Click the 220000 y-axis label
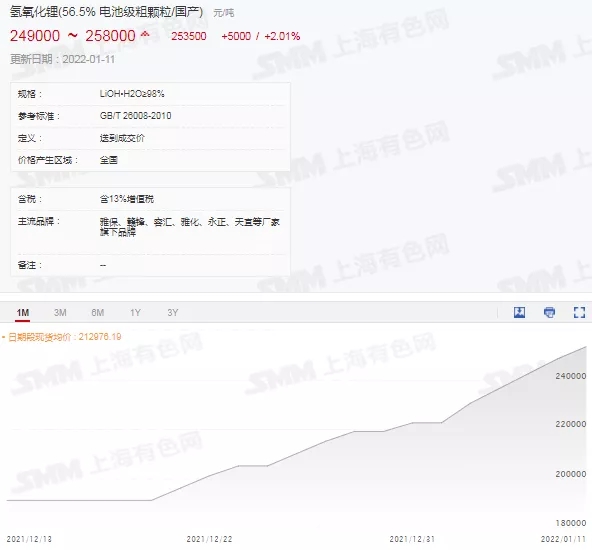592x550 pixels. pyautogui.click(x=570, y=424)
